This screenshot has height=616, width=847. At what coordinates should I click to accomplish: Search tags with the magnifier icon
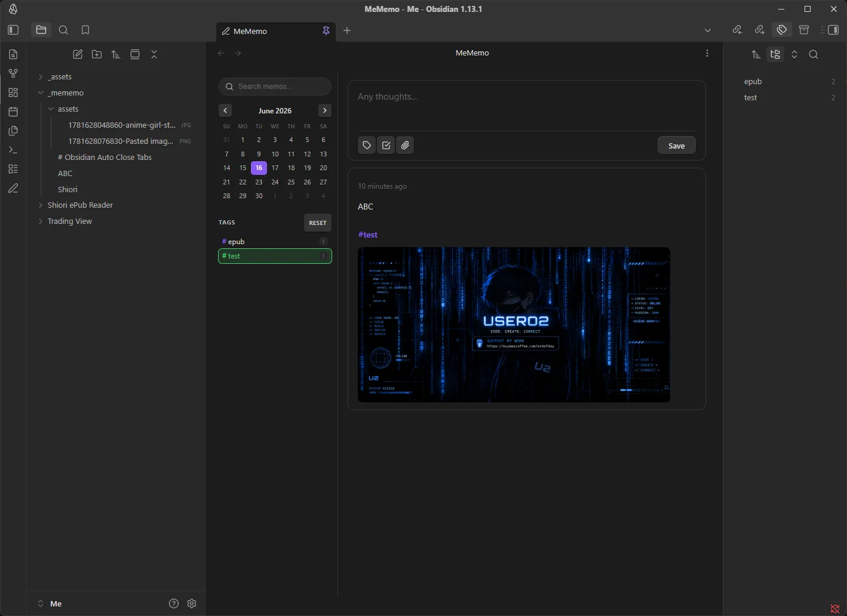click(x=814, y=54)
